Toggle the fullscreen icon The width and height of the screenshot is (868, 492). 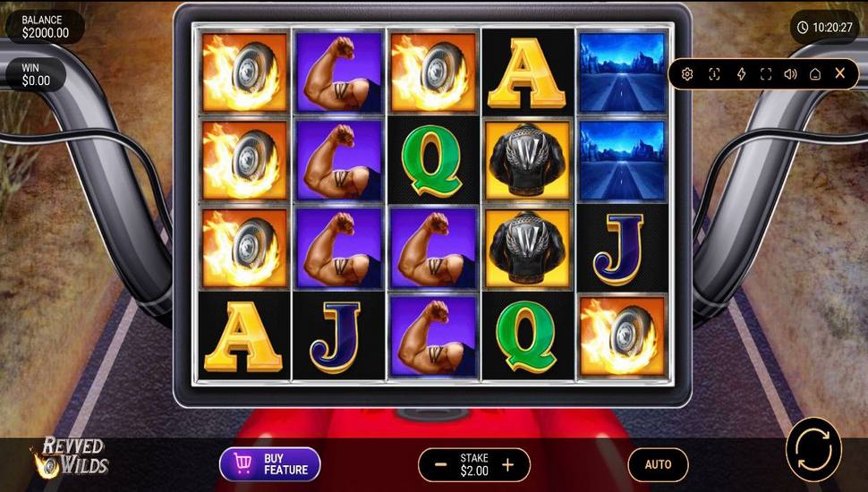pos(766,73)
